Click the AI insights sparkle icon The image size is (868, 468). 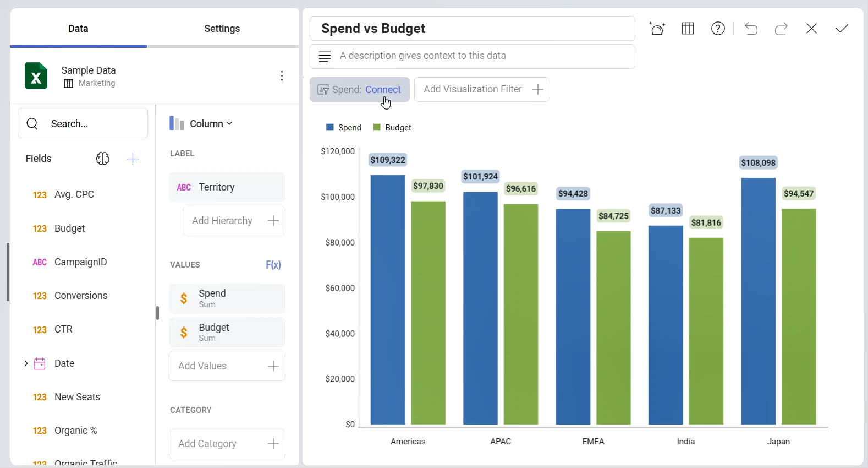[657, 29]
